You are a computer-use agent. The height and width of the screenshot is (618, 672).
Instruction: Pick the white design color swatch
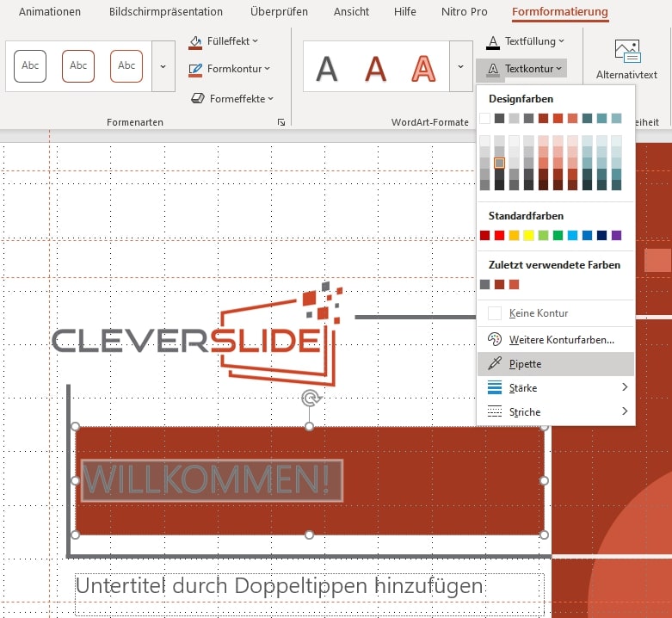pyautogui.click(x=484, y=118)
